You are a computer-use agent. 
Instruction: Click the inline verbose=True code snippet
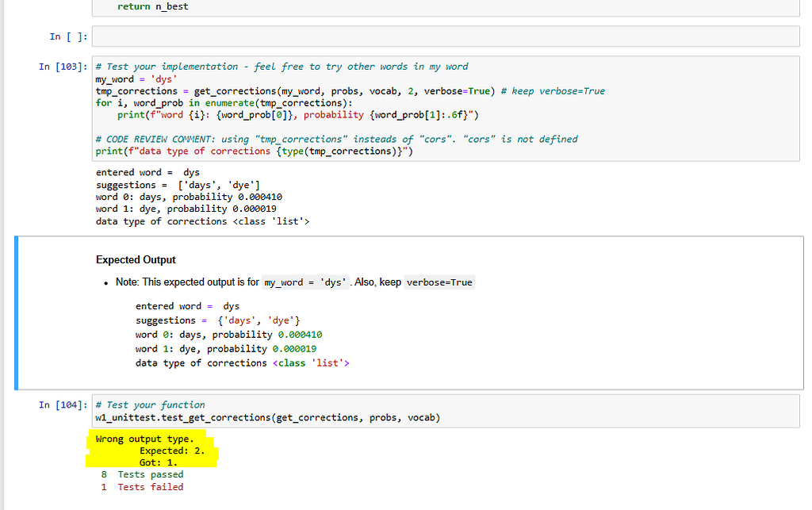coord(439,282)
